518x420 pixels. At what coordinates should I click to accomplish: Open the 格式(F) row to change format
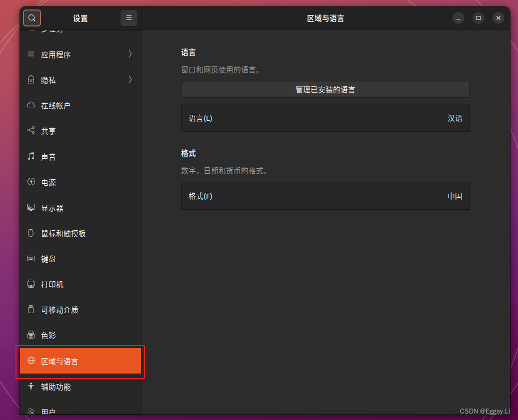[325, 196]
